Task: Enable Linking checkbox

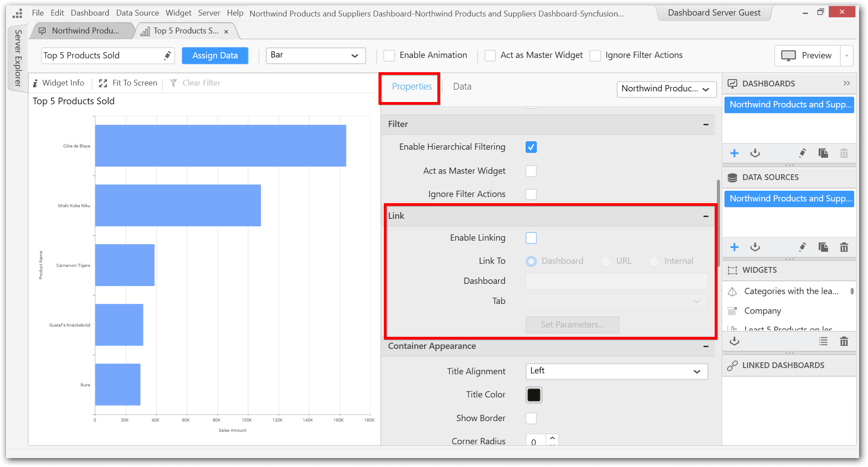Action: (x=531, y=238)
